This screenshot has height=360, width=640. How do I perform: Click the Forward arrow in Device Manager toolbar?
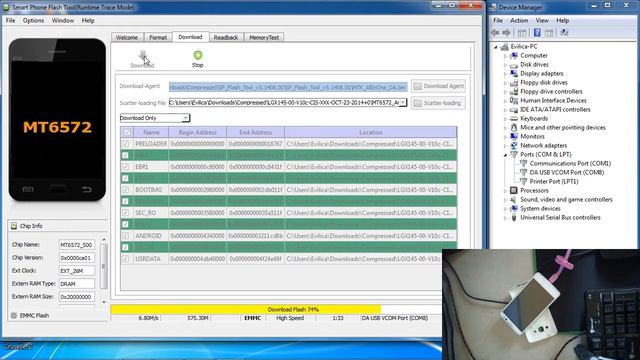[x=506, y=33]
